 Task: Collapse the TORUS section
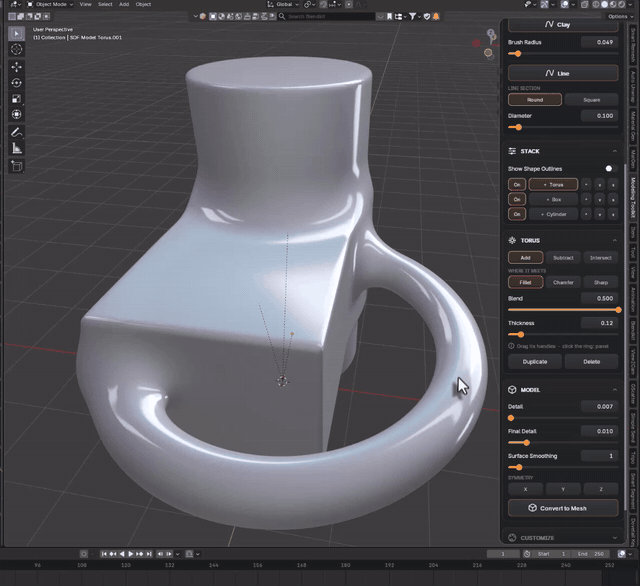pyautogui.click(x=614, y=240)
